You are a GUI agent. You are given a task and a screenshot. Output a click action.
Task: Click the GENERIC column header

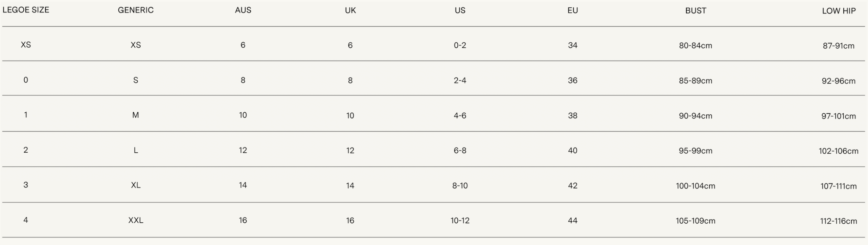[136, 10]
